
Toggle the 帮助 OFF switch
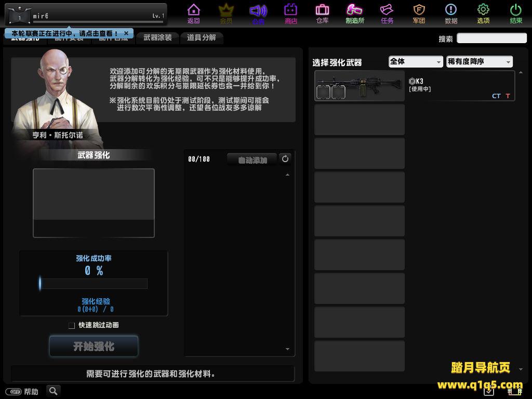point(14,392)
